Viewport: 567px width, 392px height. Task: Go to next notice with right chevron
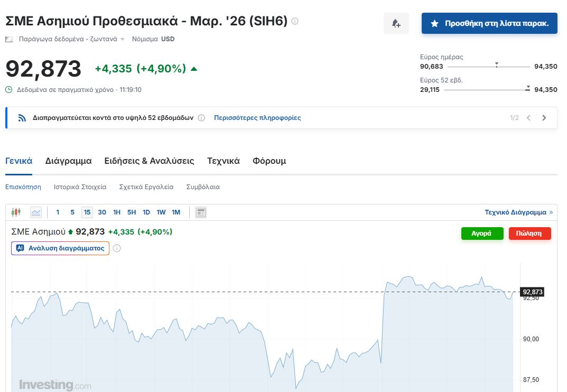(x=544, y=118)
